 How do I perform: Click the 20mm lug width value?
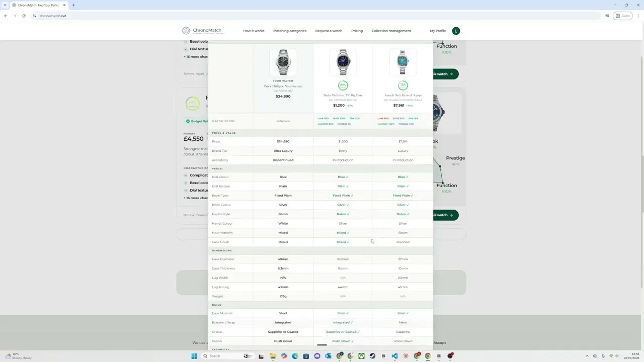click(403, 278)
